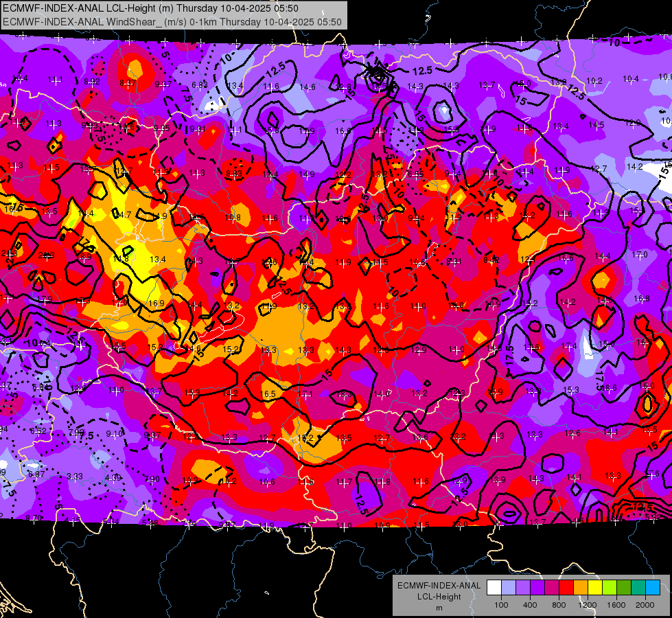Click the 1600 label on the legend scale
This screenshot has width=672, height=618.
pos(616,605)
